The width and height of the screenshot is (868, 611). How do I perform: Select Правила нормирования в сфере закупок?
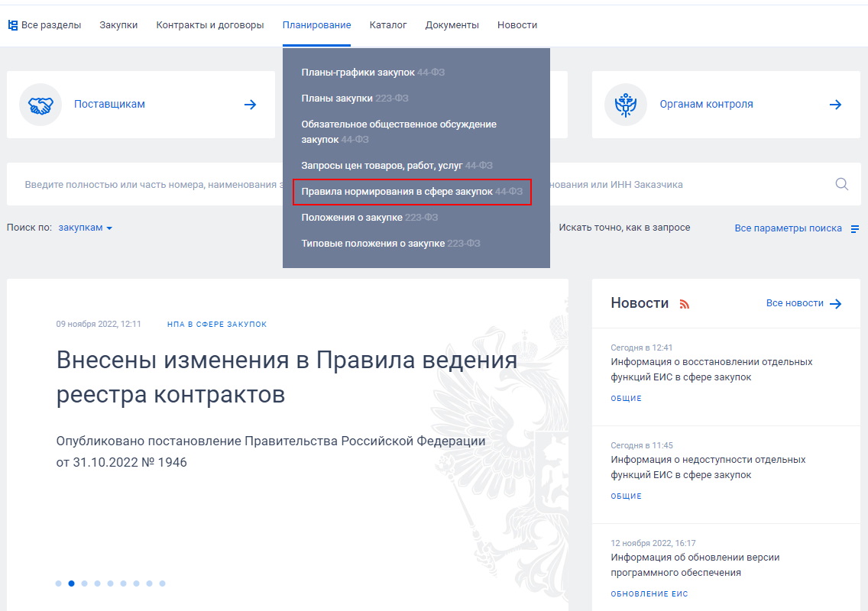coord(413,191)
